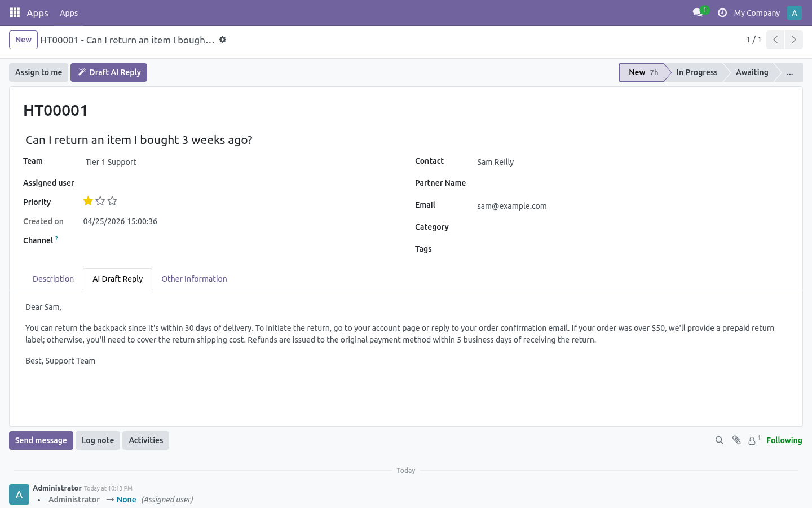
Task: Click the breadcrumb HT00001 ticket title
Action: click(x=127, y=40)
